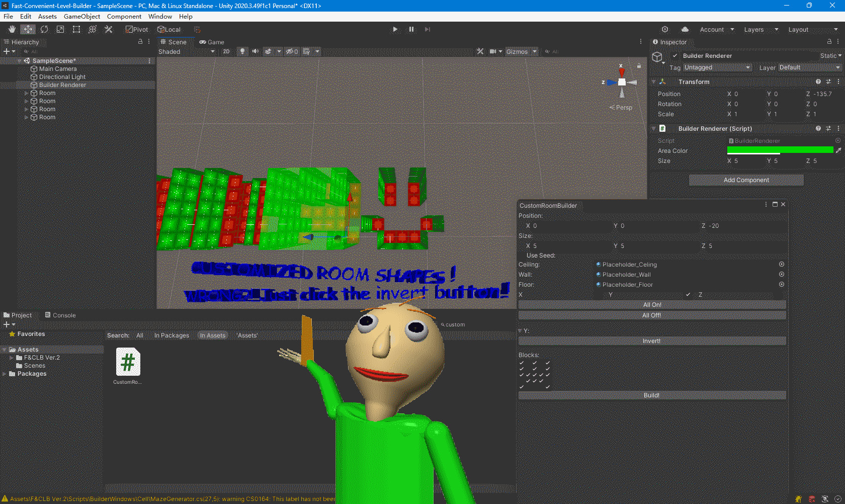The width and height of the screenshot is (845, 504).
Task: Select the combined Transform tool
Action: tap(93, 29)
